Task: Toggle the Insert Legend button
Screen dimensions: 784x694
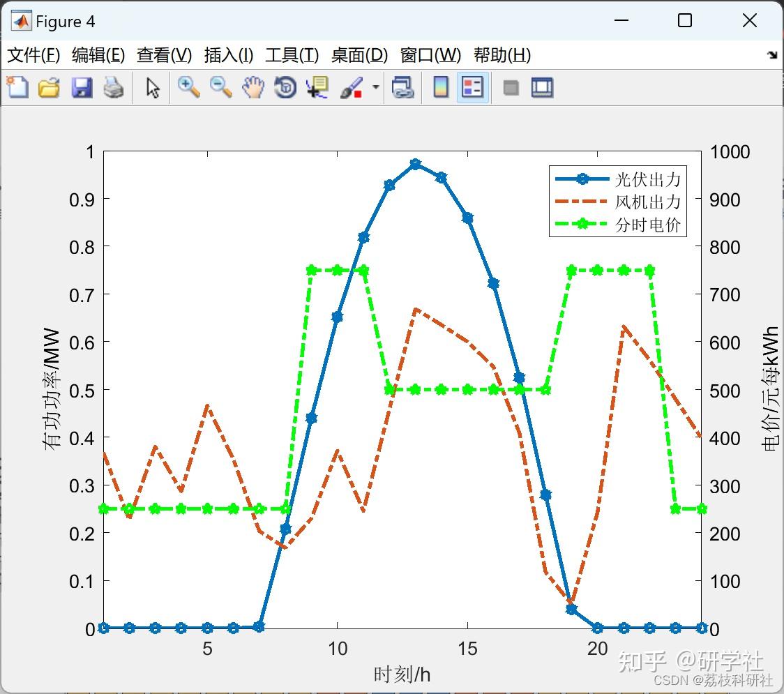Action: [472, 87]
